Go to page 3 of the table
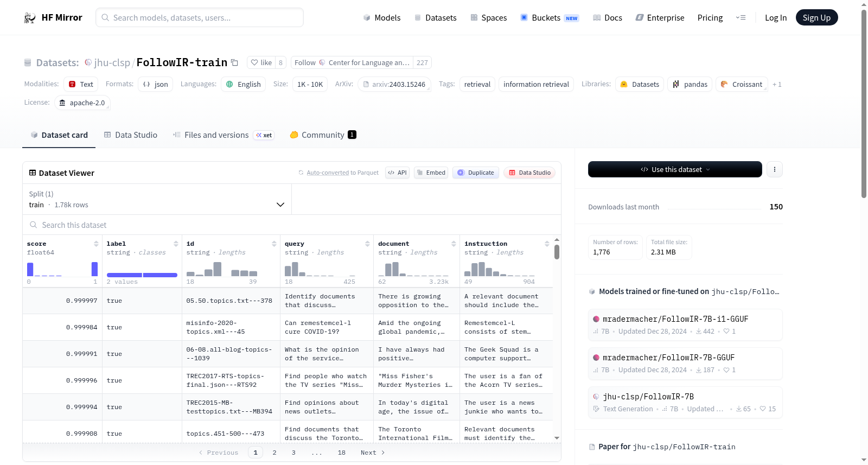 293,453
